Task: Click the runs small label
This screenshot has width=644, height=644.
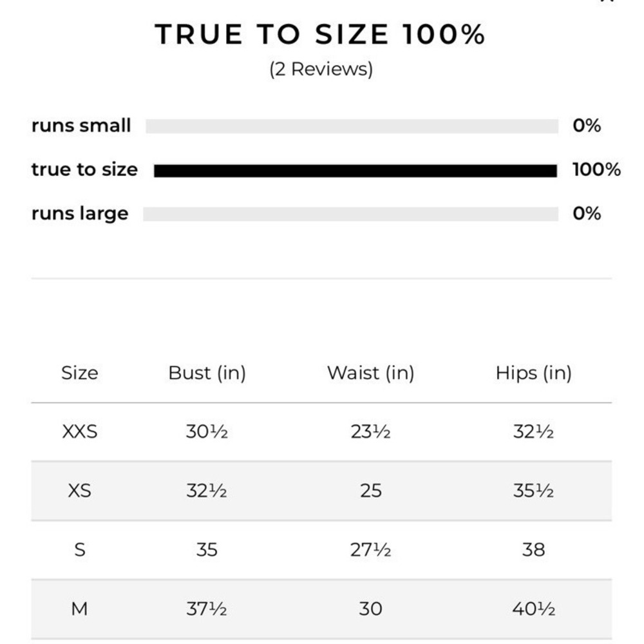Action: pos(81,126)
